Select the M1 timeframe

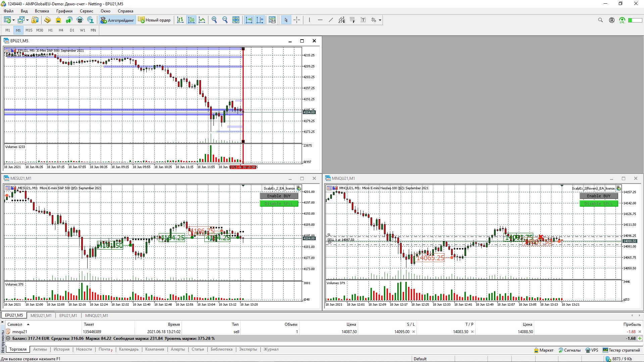(x=8, y=30)
